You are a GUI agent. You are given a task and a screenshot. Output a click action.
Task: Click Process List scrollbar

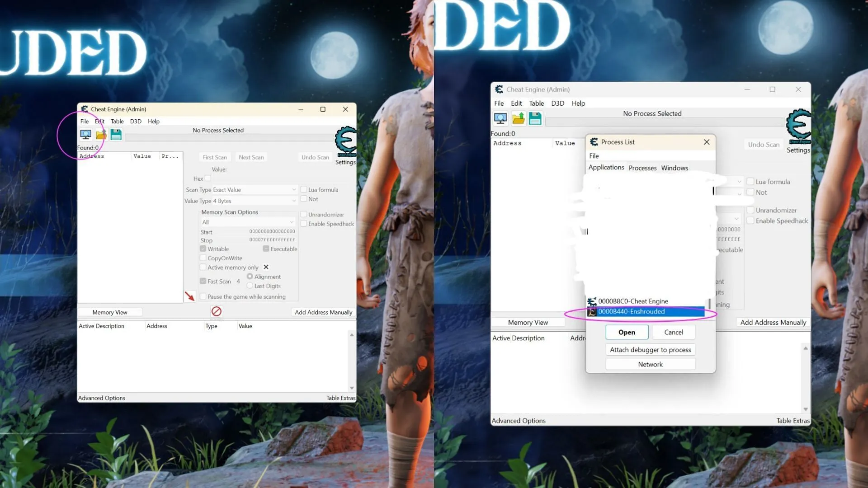tap(709, 304)
